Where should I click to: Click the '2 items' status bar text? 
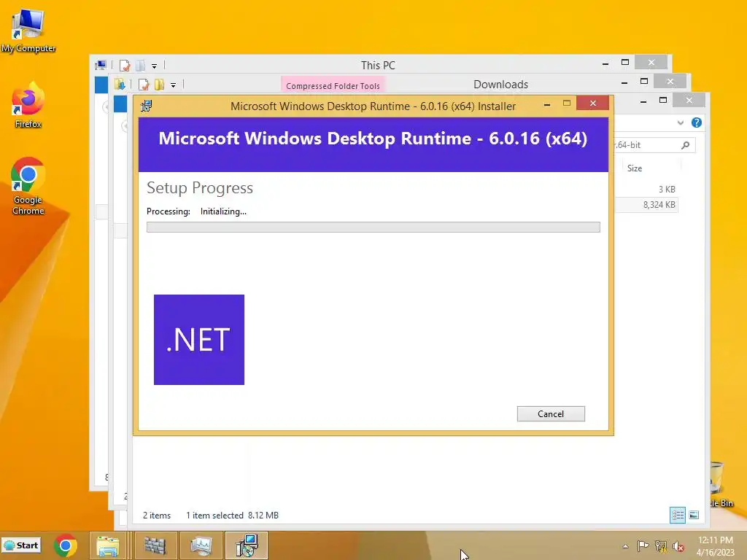[x=157, y=516]
